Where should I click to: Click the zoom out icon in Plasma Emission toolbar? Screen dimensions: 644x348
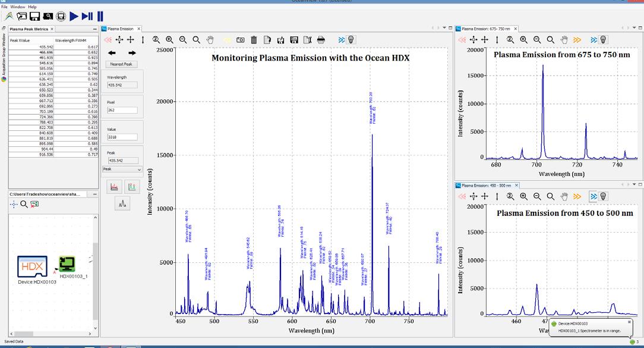pyautogui.click(x=183, y=40)
